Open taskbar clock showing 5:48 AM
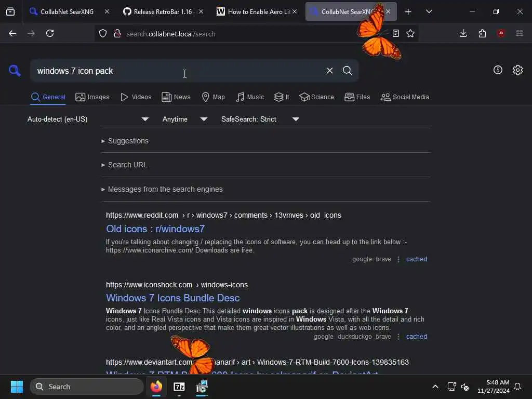Viewport: 532px width, 399px height. [x=494, y=387]
